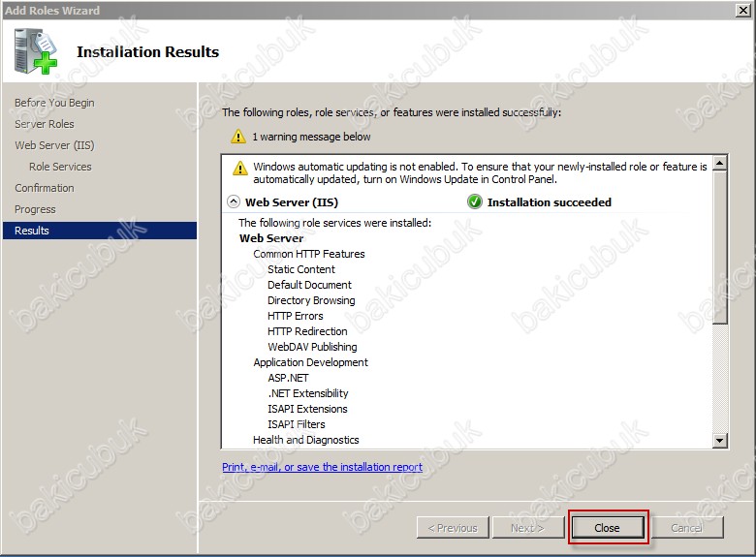Collapse the Web Server (IIS) results section
Viewport: 756px width, 557px height.
(234, 201)
